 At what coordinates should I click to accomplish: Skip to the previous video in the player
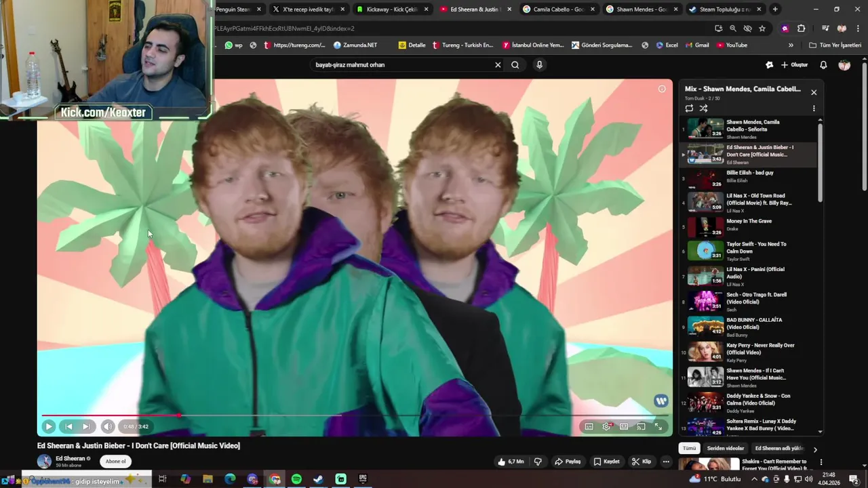click(68, 426)
